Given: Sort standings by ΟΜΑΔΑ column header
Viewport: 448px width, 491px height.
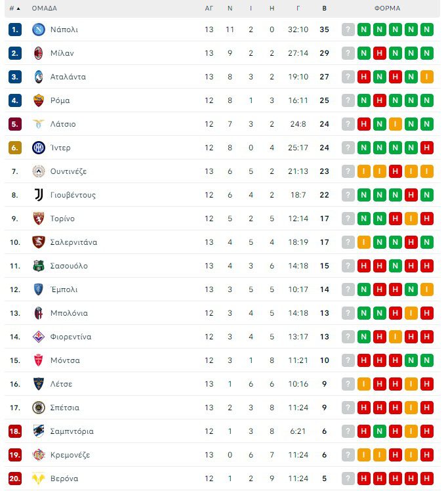Looking at the screenshot, I should click(x=45, y=9).
